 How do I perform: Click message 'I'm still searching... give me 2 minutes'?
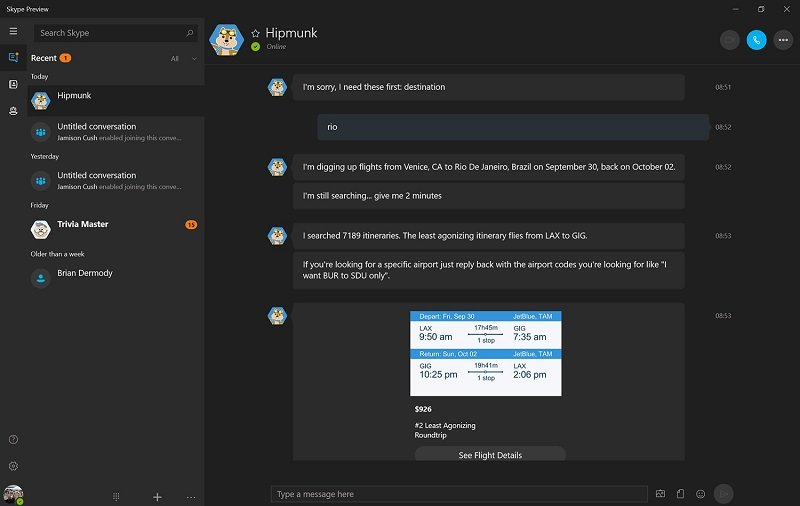click(x=488, y=196)
